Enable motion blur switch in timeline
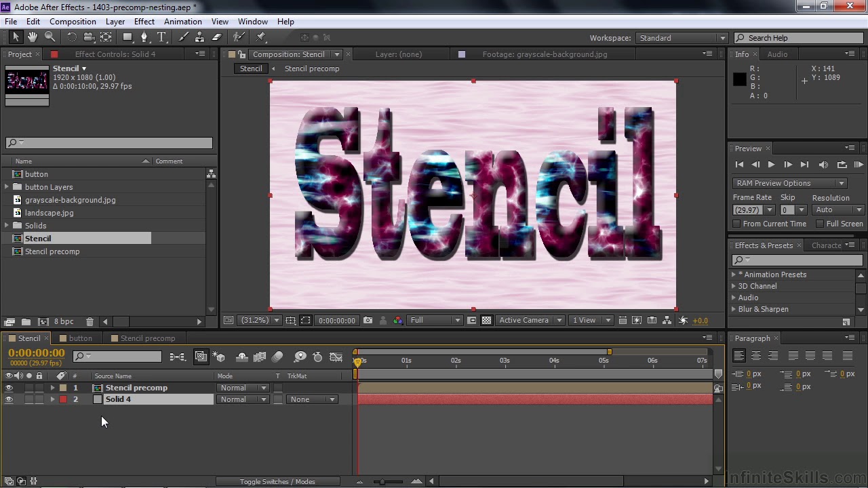 (277, 357)
